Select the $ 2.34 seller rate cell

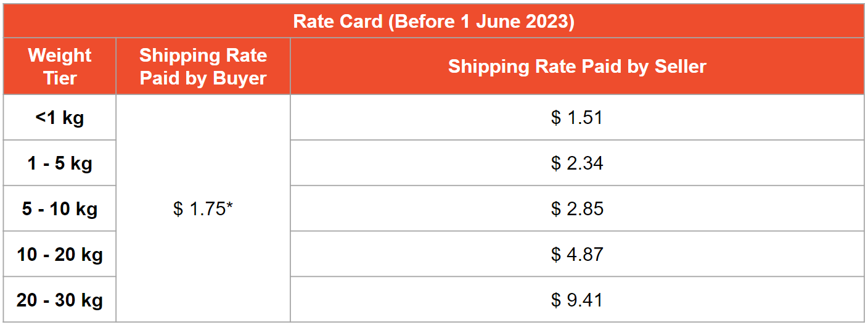click(577, 163)
